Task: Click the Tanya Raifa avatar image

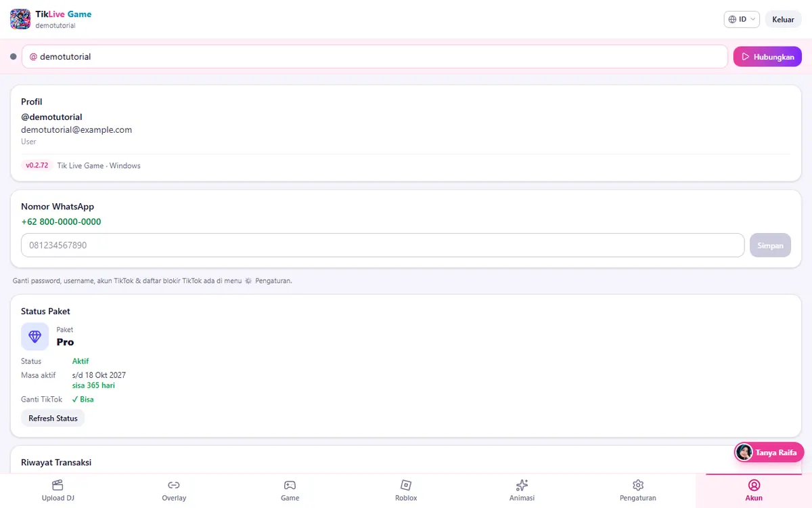Action: 744,452
